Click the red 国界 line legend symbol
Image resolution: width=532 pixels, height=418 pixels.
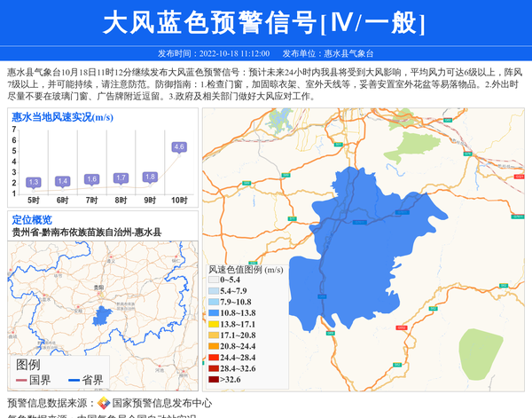click(21, 380)
